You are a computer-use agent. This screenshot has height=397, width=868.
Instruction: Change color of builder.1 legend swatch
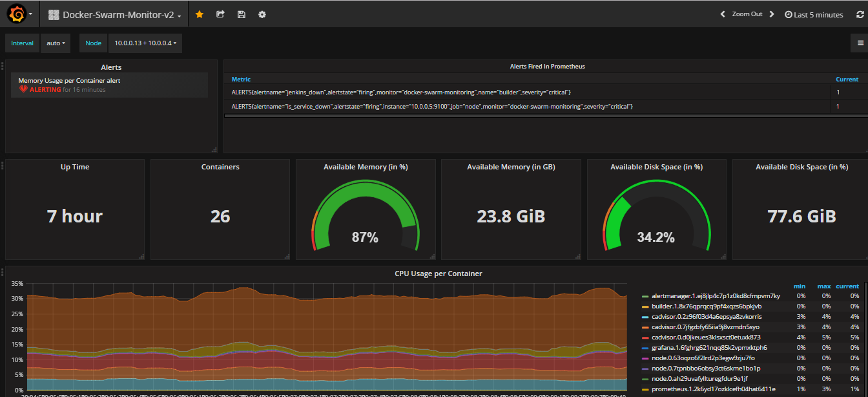[645, 306]
